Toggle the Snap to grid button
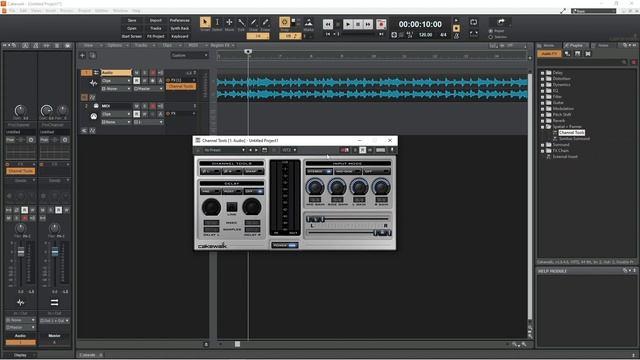Viewport: 640px width, 360px height. pos(284,22)
